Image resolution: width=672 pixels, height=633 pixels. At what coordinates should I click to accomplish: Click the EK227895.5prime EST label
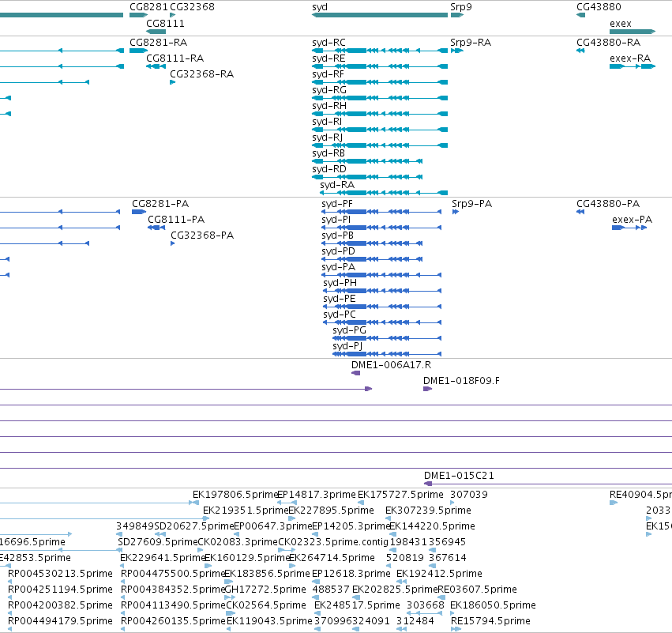tap(332, 511)
